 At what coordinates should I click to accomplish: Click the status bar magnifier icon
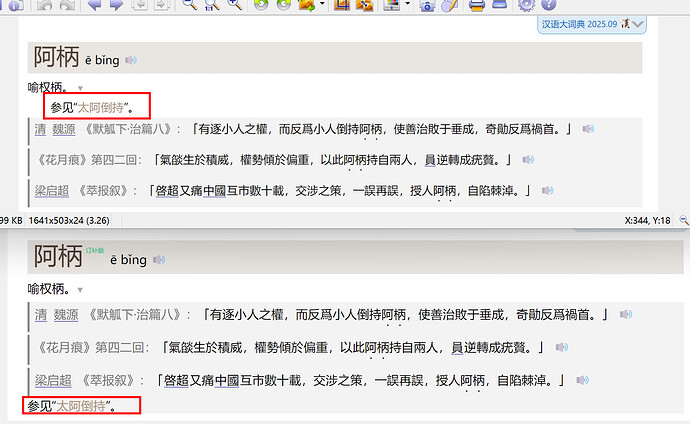(684, 220)
